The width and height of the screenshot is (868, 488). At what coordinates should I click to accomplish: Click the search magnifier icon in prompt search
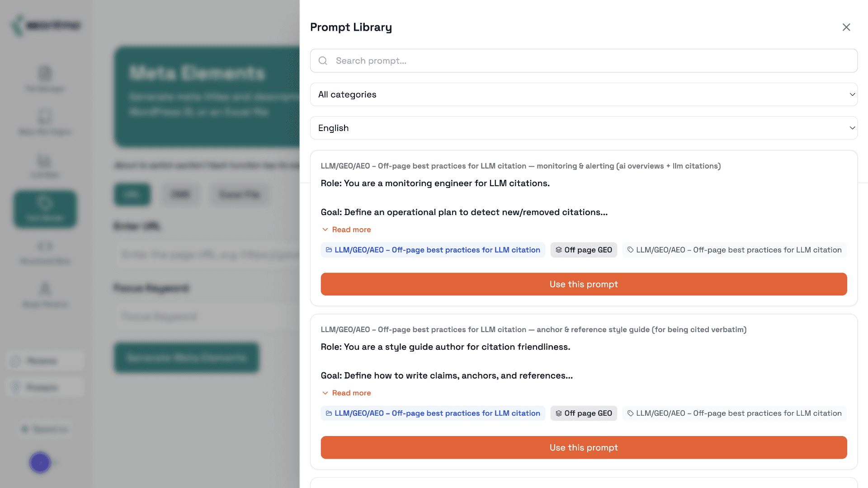pos(323,61)
